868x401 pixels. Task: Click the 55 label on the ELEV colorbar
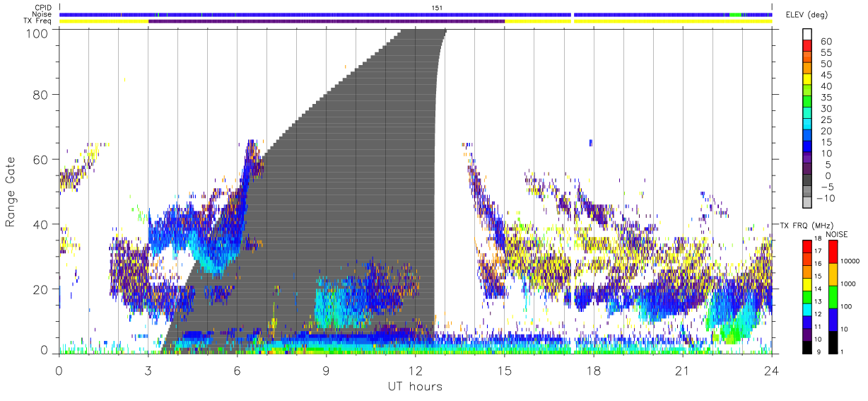click(x=826, y=53)
